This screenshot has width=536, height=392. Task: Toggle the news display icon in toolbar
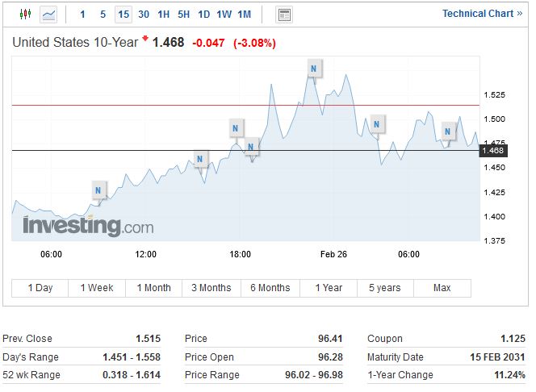(283, 15)
